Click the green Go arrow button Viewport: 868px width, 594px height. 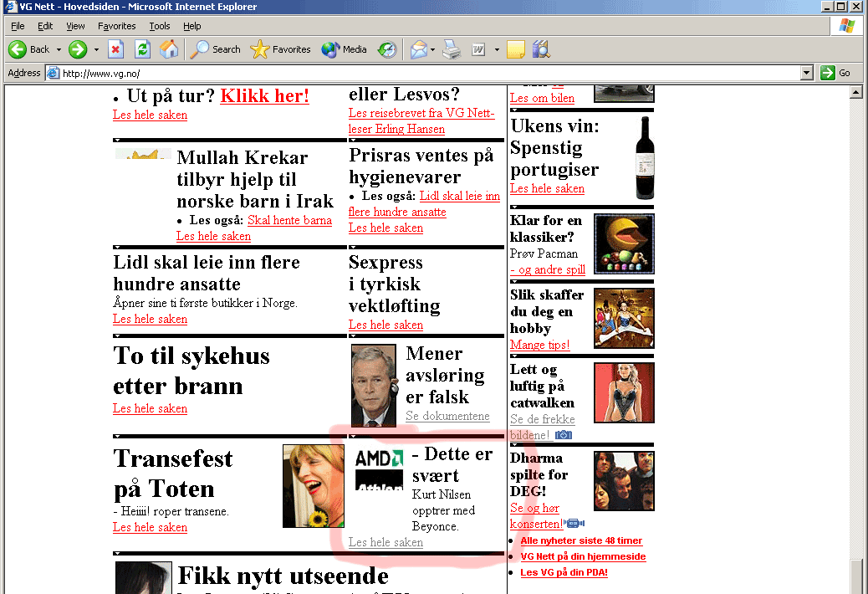tap(828, 73)
